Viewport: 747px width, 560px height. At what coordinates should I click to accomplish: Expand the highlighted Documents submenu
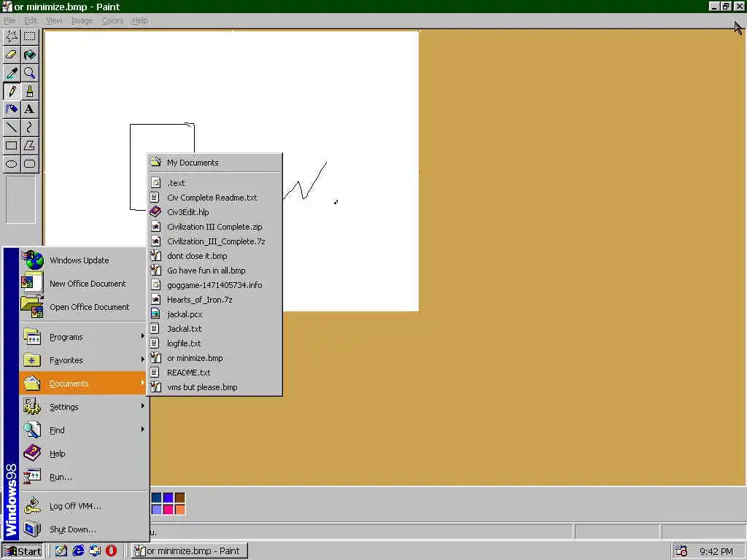(83, 384)
